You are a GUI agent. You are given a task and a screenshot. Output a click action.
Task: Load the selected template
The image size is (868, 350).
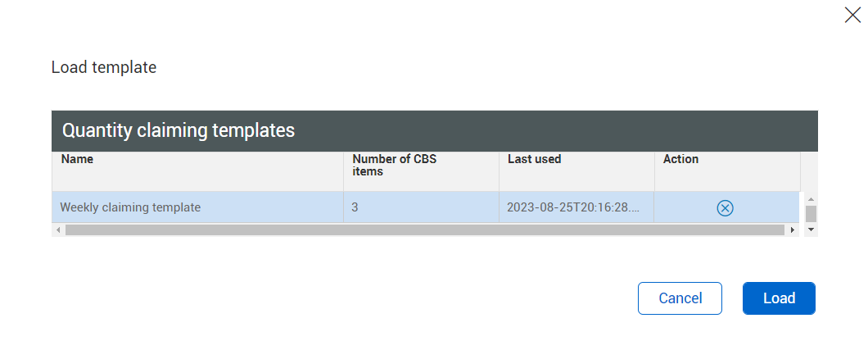click(x=779, y=298)
